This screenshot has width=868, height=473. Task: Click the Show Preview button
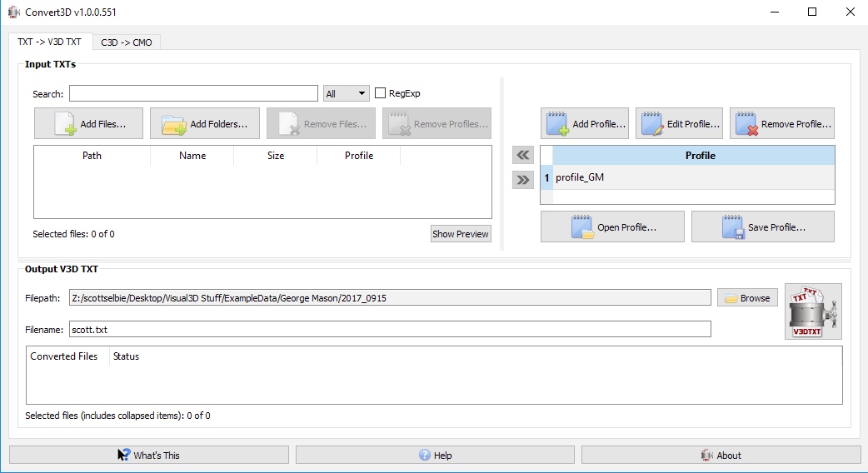coord(461,234)
